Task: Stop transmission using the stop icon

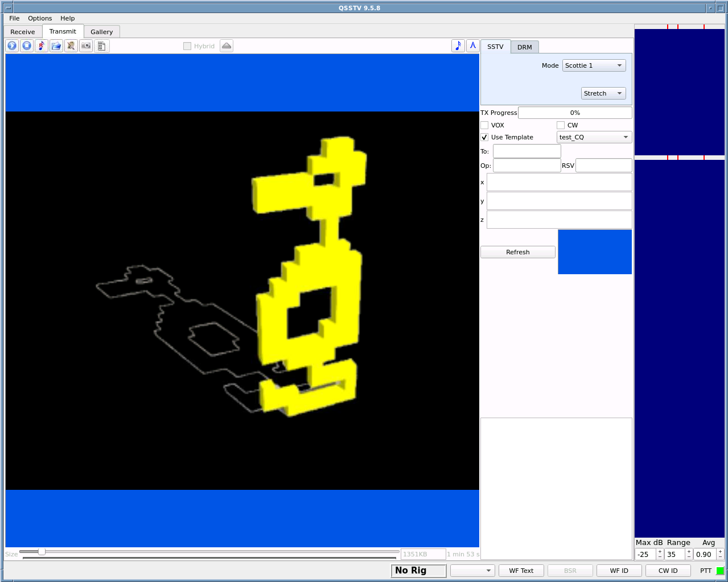Action: (27, 46)
